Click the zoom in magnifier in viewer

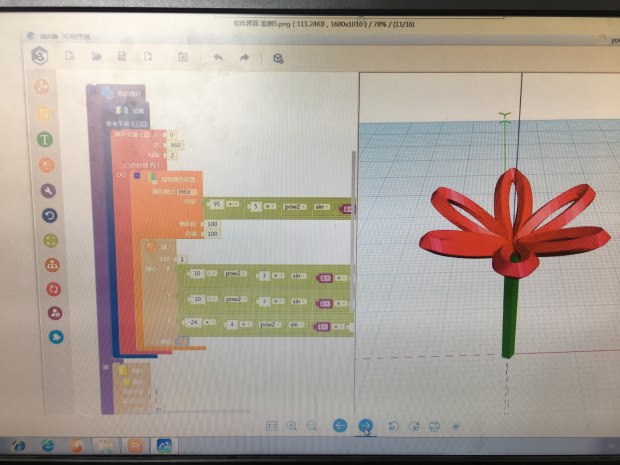coord(292,426)
